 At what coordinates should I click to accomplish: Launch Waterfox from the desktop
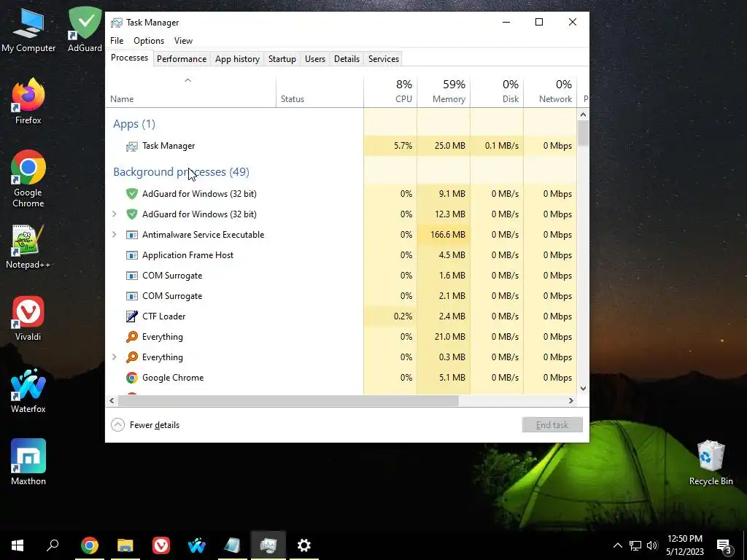click(x=28, y=391)
